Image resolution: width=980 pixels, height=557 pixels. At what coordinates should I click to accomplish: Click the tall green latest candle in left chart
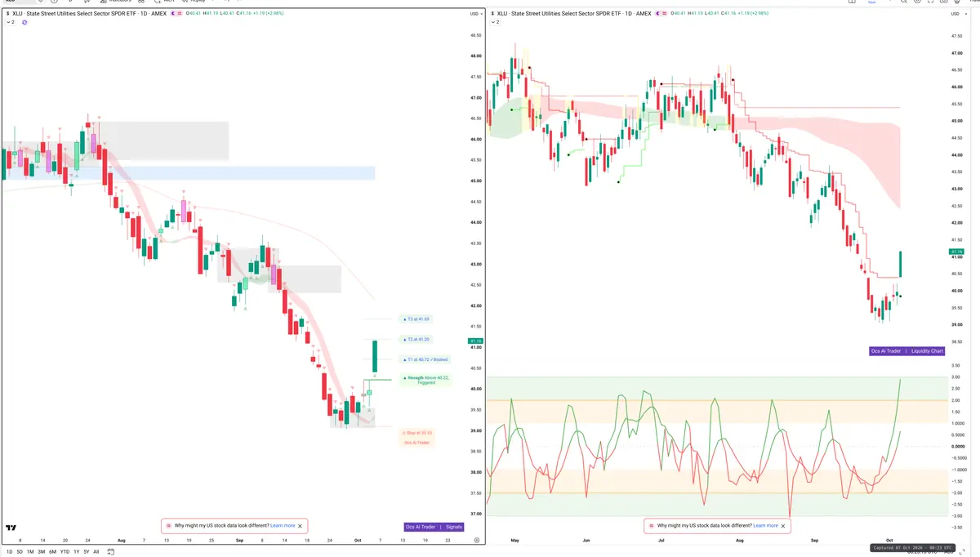374,355
